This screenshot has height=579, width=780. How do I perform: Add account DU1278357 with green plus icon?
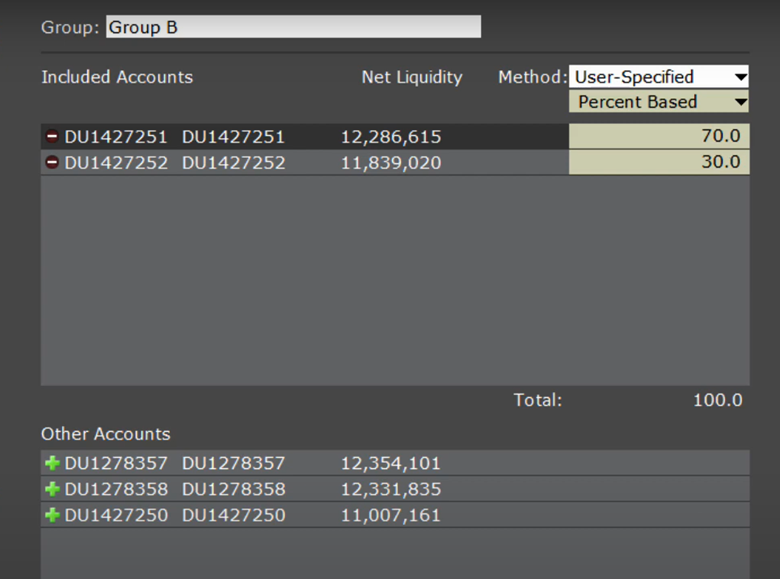tap(52, 464)
